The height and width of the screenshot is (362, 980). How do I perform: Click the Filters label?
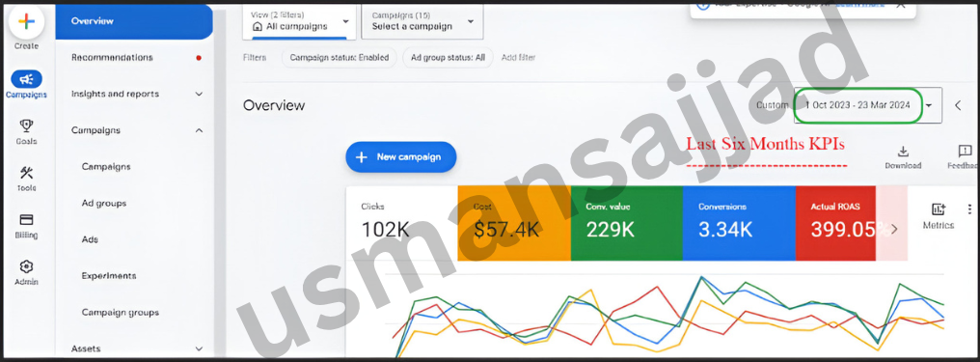(255, 58)
